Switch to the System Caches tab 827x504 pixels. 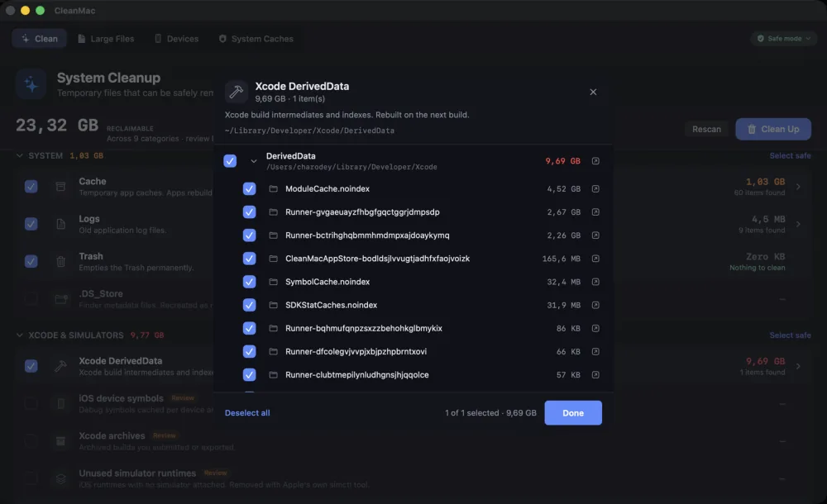[x=256, y=39]
